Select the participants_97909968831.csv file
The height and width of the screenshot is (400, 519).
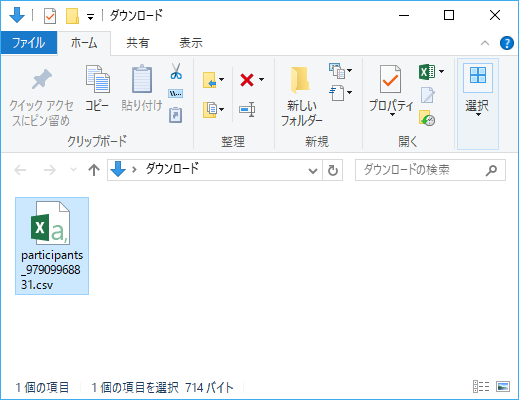click(52, 246)
